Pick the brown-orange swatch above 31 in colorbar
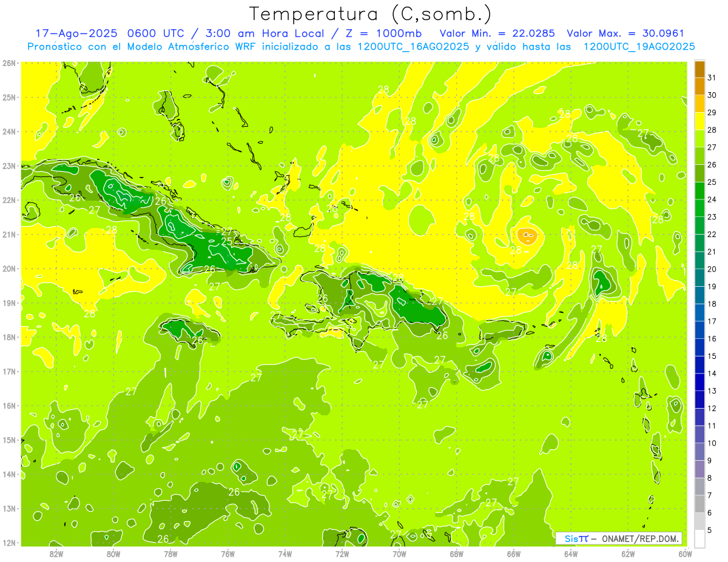The height and width of the screenshot is (562, 728). 699,69
